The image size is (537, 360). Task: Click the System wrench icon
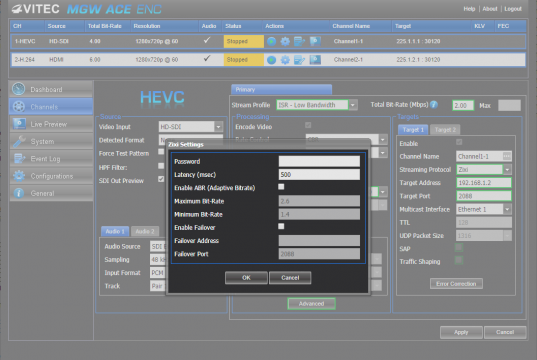[19, 141]
